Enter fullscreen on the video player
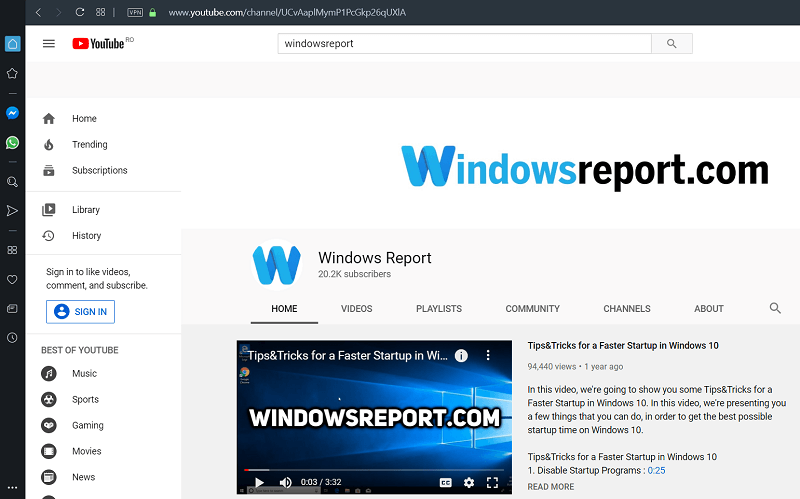Image resolution: width=800 pixels, height=499 pixels. [492, 482]
